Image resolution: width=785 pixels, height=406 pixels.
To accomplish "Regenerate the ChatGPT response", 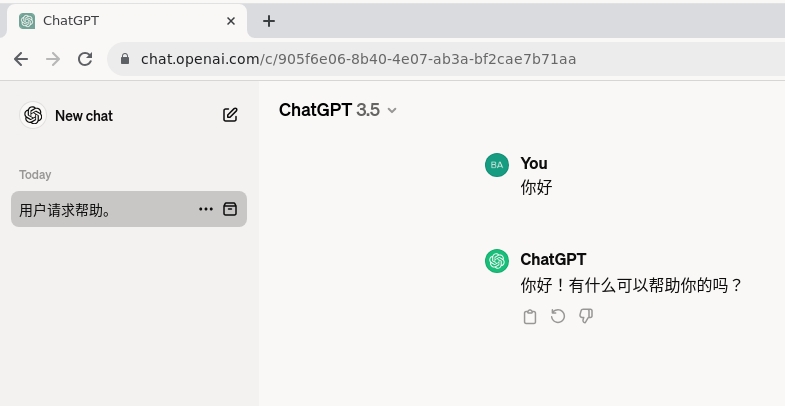I will [x=558, y=317].
